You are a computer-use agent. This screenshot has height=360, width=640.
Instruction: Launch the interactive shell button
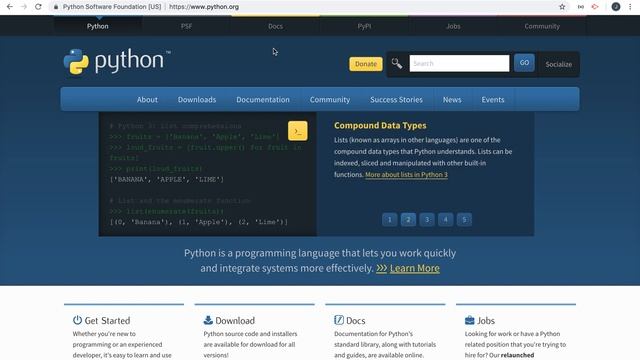click(298, 131)
